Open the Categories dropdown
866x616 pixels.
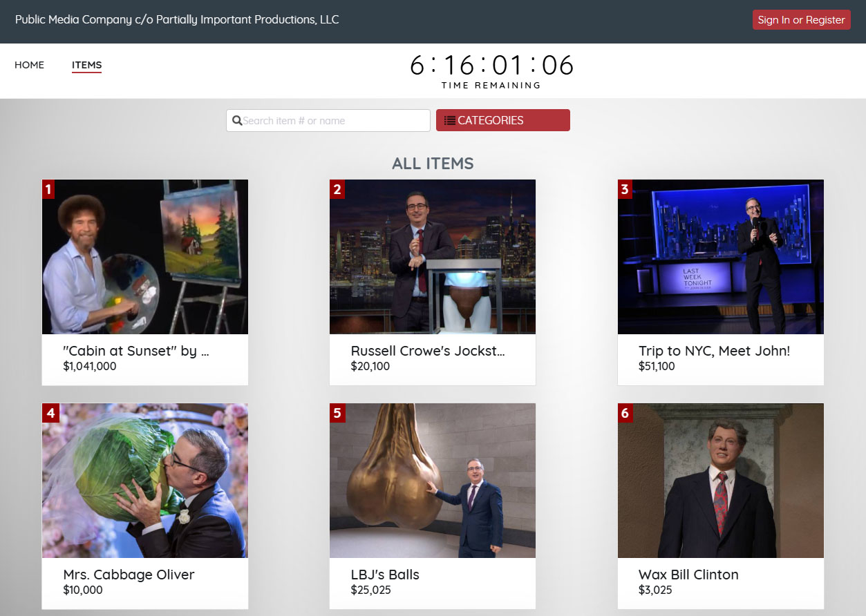pyautogui.click(x=502, y=120)
